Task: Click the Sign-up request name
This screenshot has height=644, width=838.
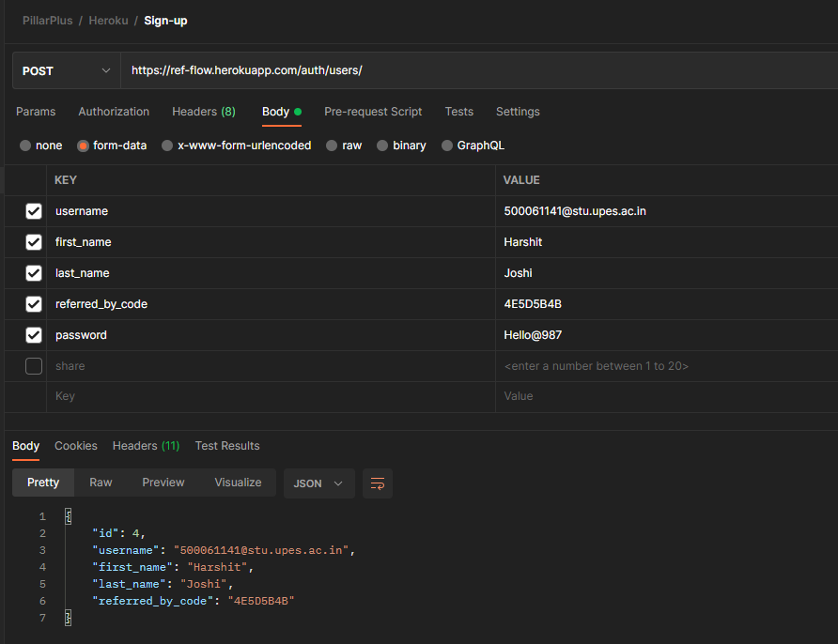Action: (x=165, y=21)
